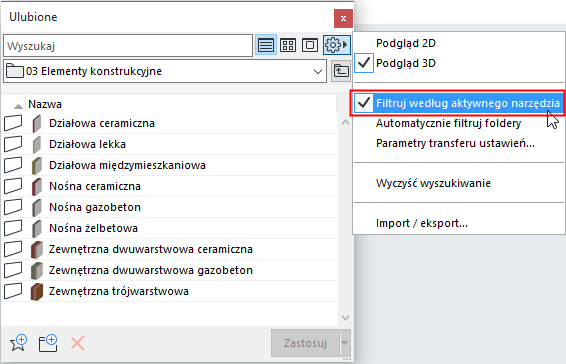Click tool-type icon left of Nośna żelbetowa
Screen dimensions: 566x364
click(x=13, y=228)
